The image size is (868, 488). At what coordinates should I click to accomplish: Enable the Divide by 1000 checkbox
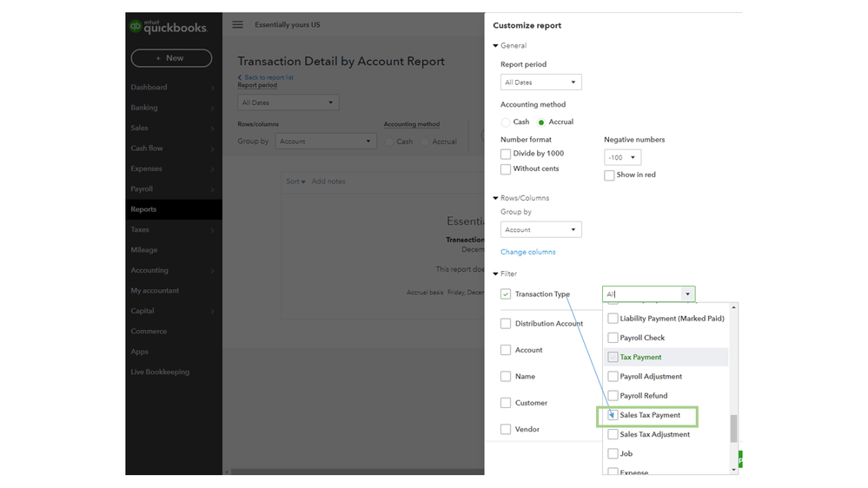506,154
